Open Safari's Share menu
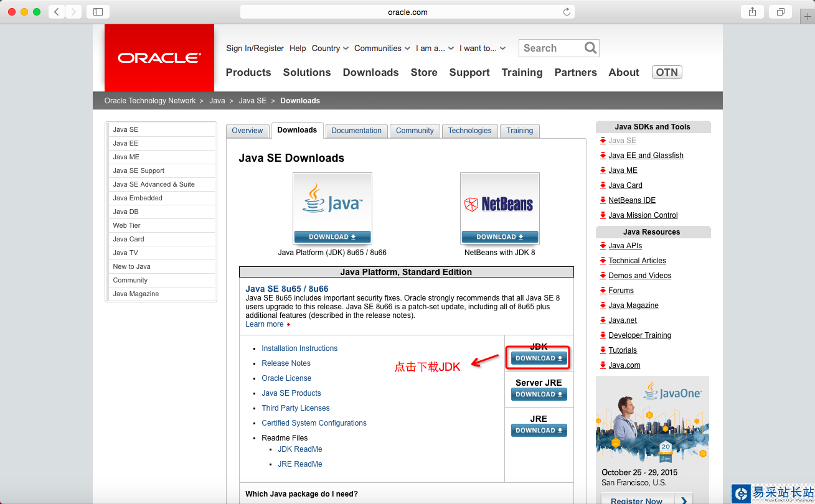 (x=752, y=12)
